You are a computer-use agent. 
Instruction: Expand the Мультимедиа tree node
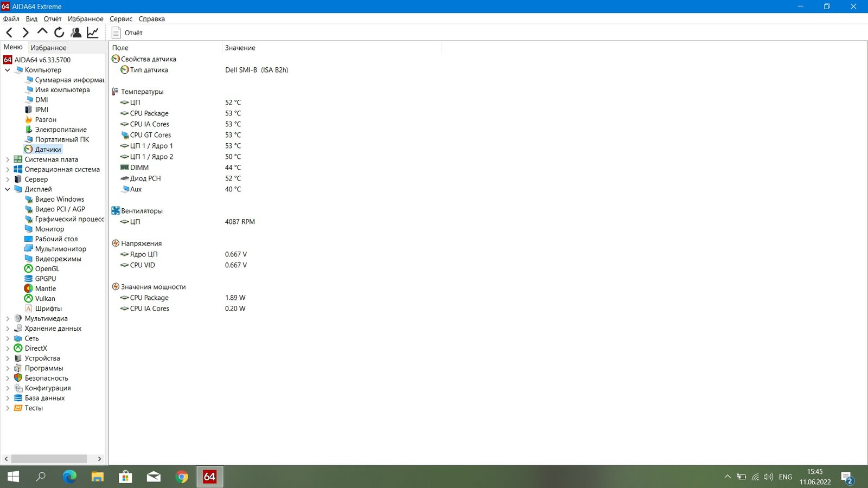pyautogui.click(x=8, y=319)
